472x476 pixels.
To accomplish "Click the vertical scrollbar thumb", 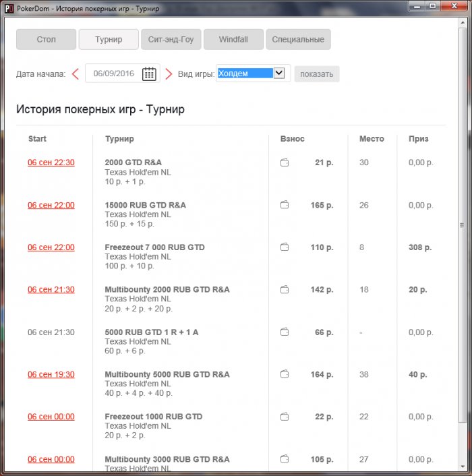I will click(462, 225).
